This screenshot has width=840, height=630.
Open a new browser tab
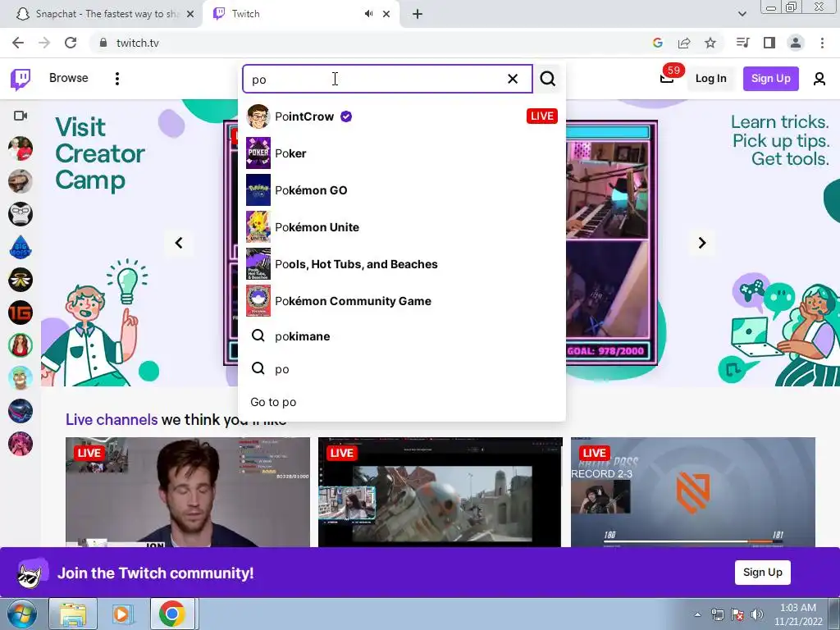pyautogui.click(x=418, y=14)
